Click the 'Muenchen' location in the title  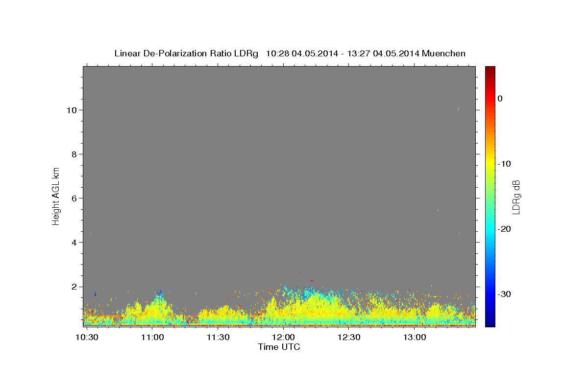pyautogui.click(x=443, y=53)
